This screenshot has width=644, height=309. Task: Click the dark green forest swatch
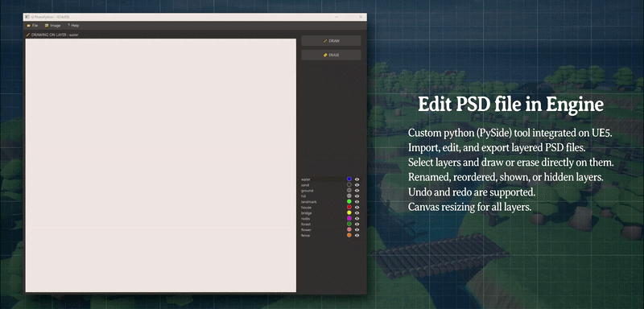[x=349, y=224]
